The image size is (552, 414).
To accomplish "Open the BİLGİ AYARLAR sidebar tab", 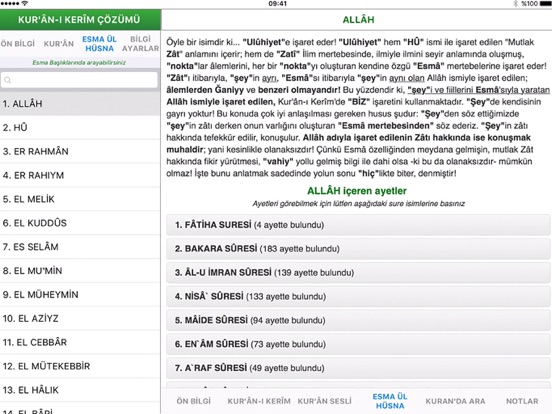I will coord(140,44).
